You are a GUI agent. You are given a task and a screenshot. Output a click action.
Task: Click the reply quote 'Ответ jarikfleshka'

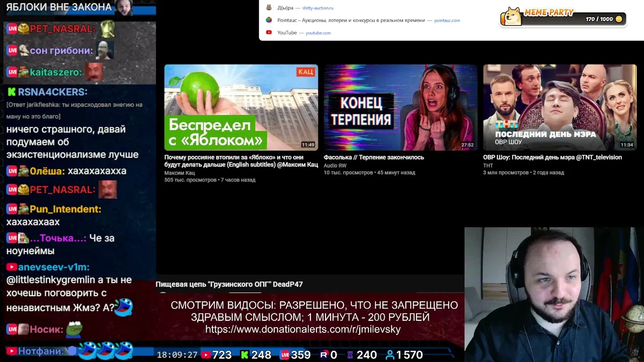pyautogui.click(x=74, y=111)
